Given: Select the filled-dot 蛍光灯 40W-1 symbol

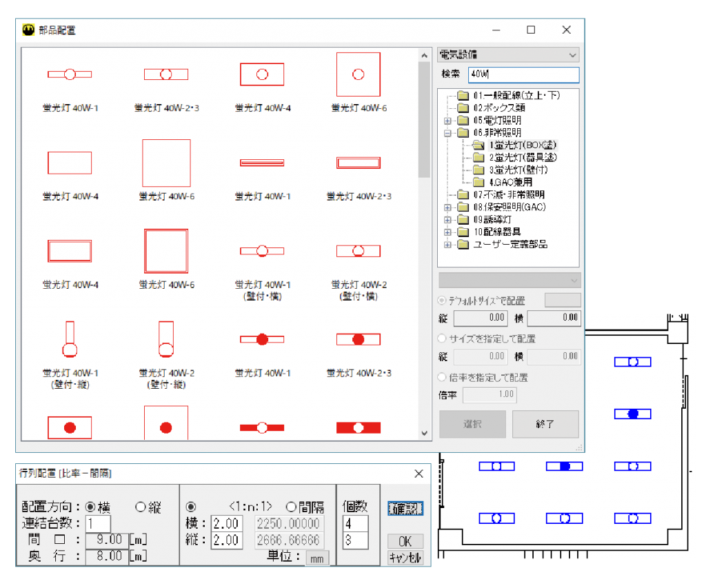Looking at the screenshot, I should (x=261, y=339).
